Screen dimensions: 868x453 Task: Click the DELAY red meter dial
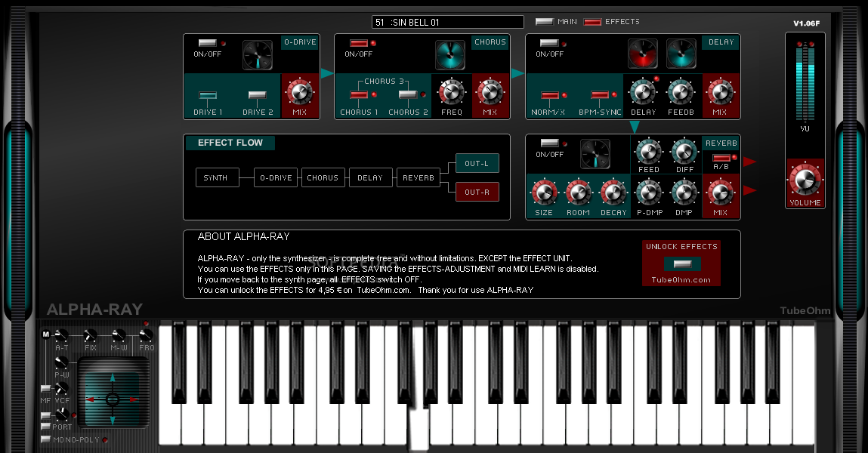tap(643, 54)
